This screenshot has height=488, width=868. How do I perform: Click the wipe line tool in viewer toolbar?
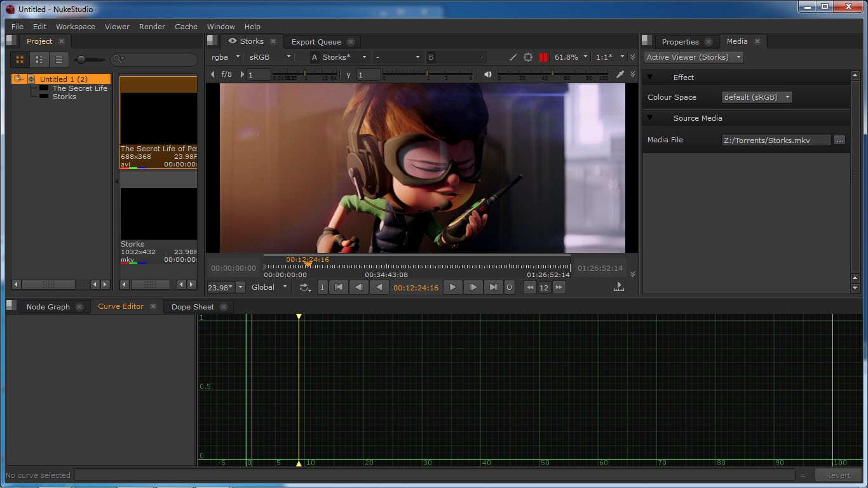coord(513,57)
